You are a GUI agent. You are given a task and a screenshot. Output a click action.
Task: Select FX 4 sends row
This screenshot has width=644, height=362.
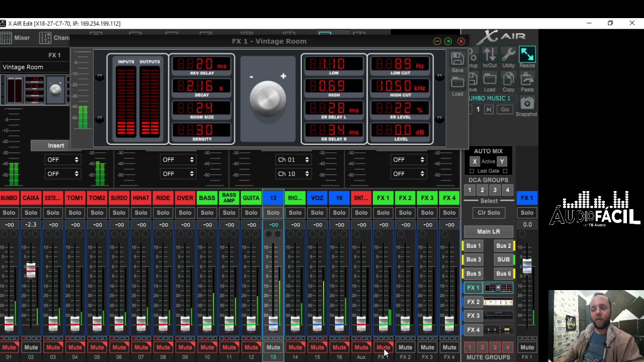(473, 330)
